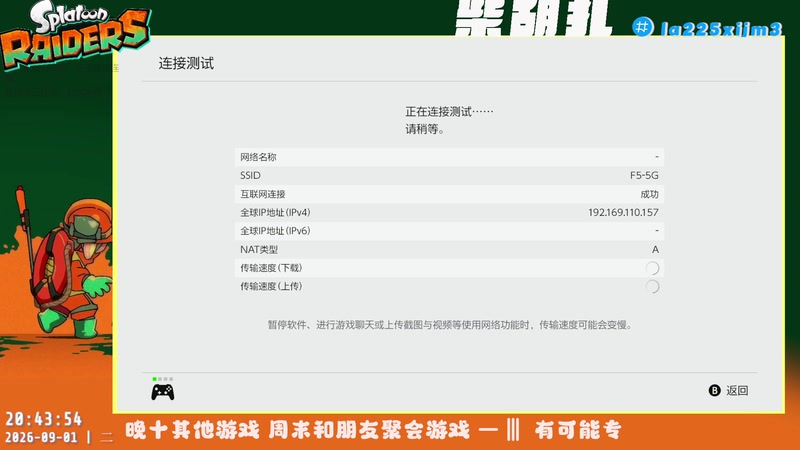Viewport: 800px width, 450px height.
Task: Select the 全球IP地址 (IPv4) label
Action: pos(276,212)
